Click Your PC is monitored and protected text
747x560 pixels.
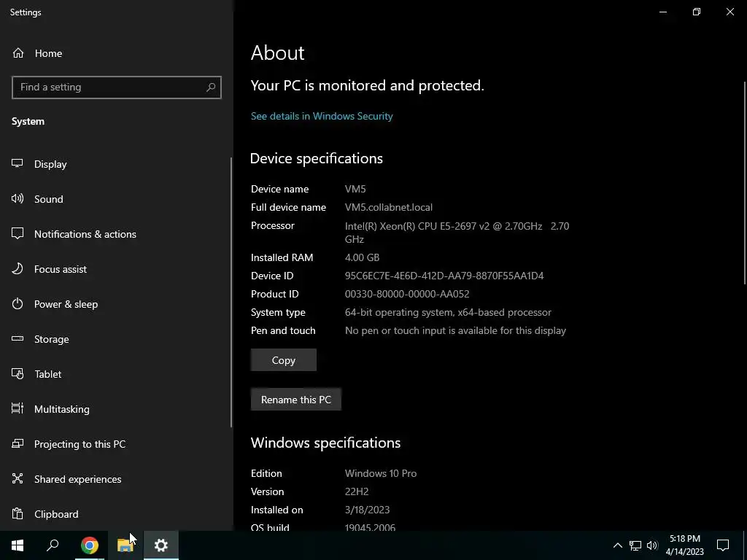[368, 86]
